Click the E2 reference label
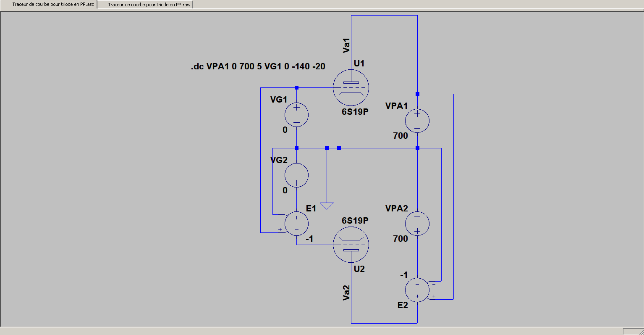Image resolution: width=644 pixels, height=335 pixels. click(x=403, y=305)
